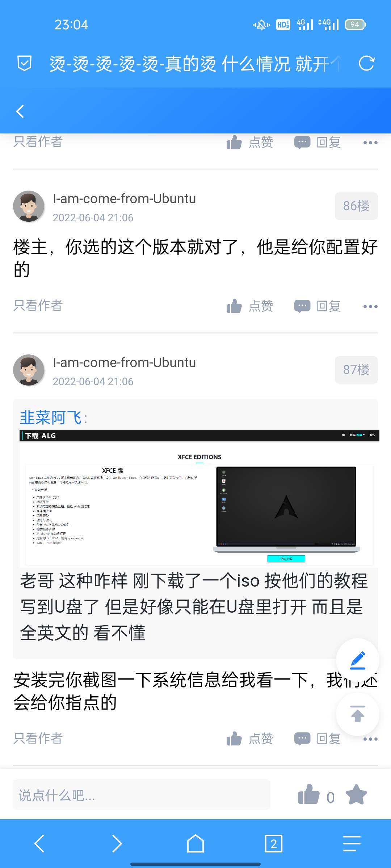Tap the refresh icon in the title bar
Image resolution: width=391 pixels, height=868 pixels.
tap(366, 63)
